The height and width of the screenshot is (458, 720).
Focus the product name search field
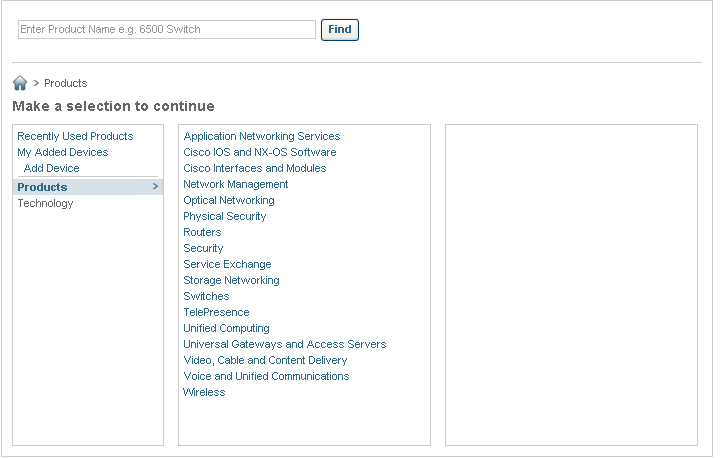tap(167, 29)
